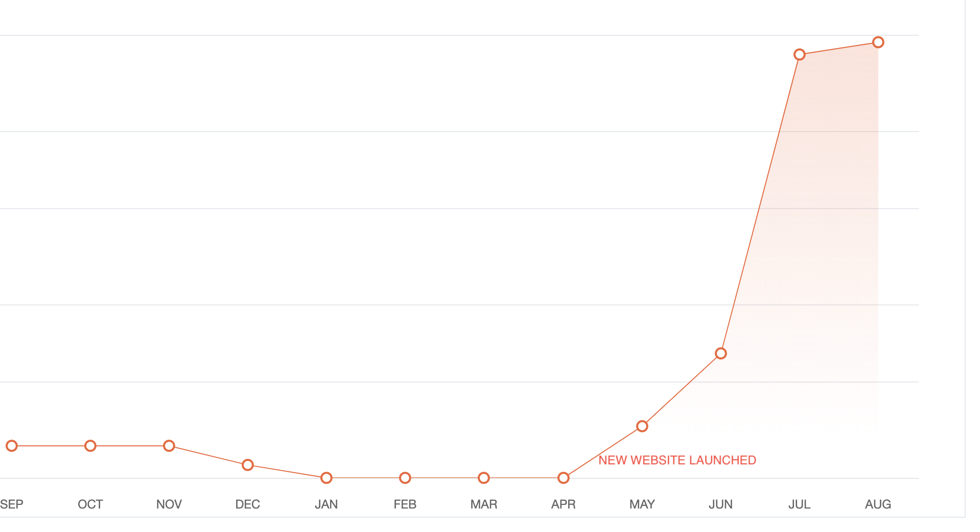
Task: Click the November data point circle
Action: tap(169, 446)
